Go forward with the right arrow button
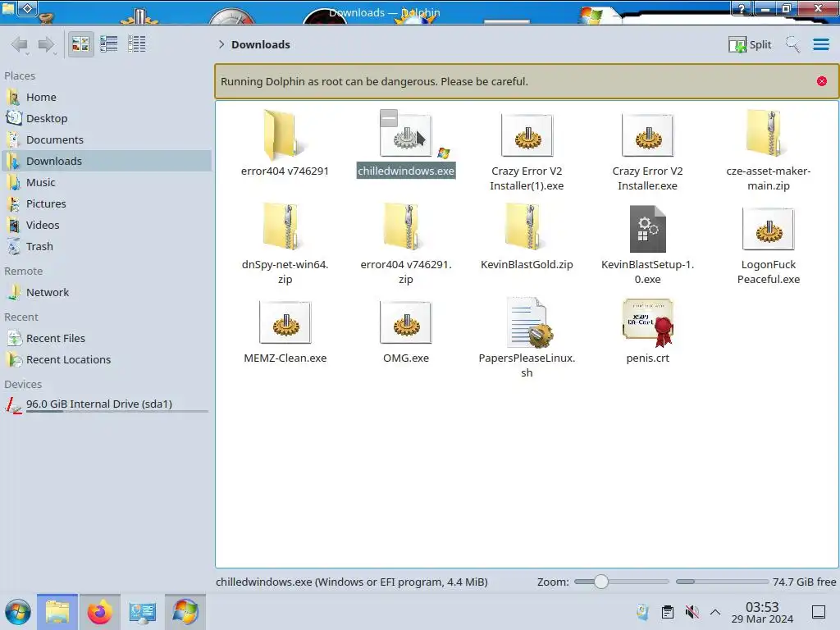The image size is (840, 630). pyautogui.click(x=47, y=44)
